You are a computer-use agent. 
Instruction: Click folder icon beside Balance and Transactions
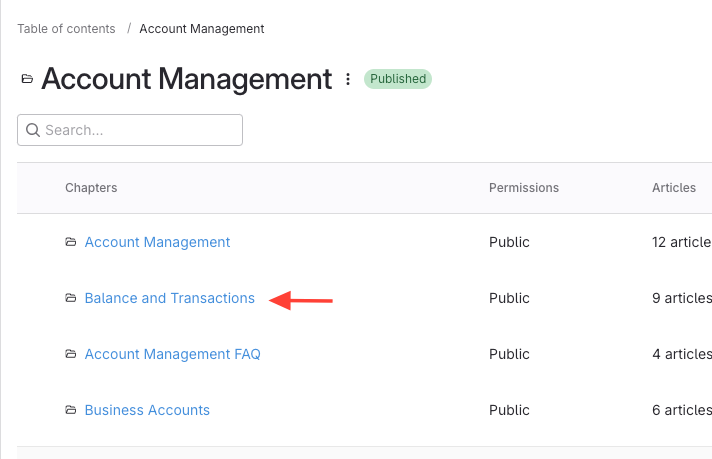[71, 298]
